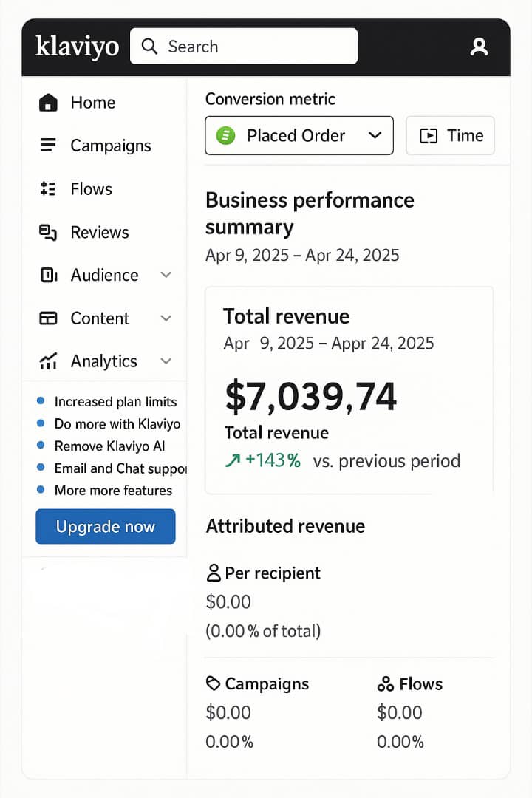This screenshot has height=798, width=532.
Task: Click the Total revenue card title
Action: click(287, 316)
